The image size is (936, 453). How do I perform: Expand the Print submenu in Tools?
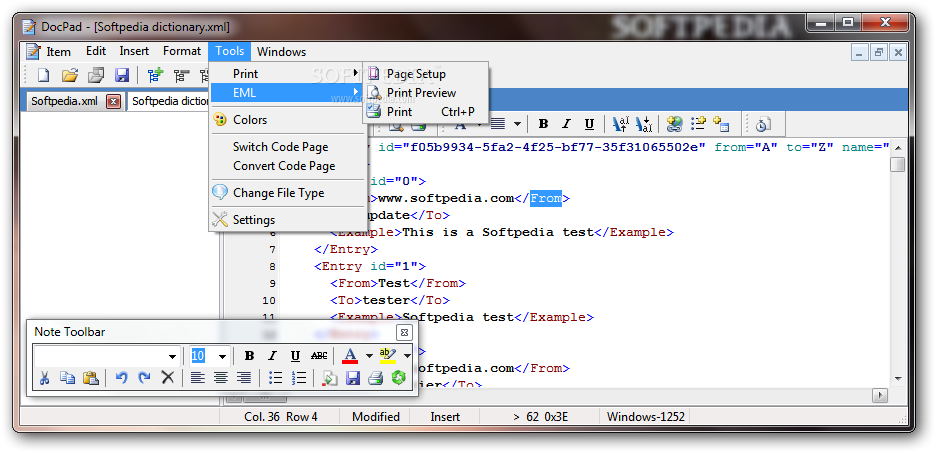(x=287, y=74)
